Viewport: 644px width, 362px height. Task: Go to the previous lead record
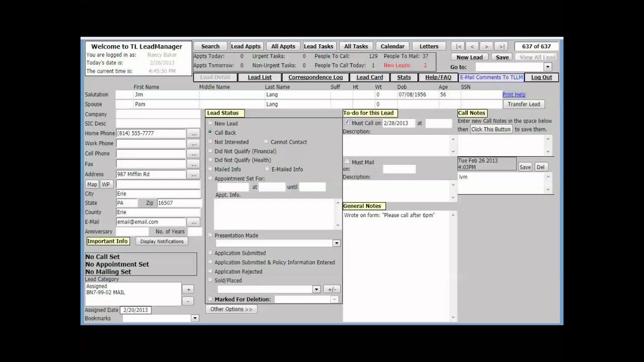tap(472, 46)
